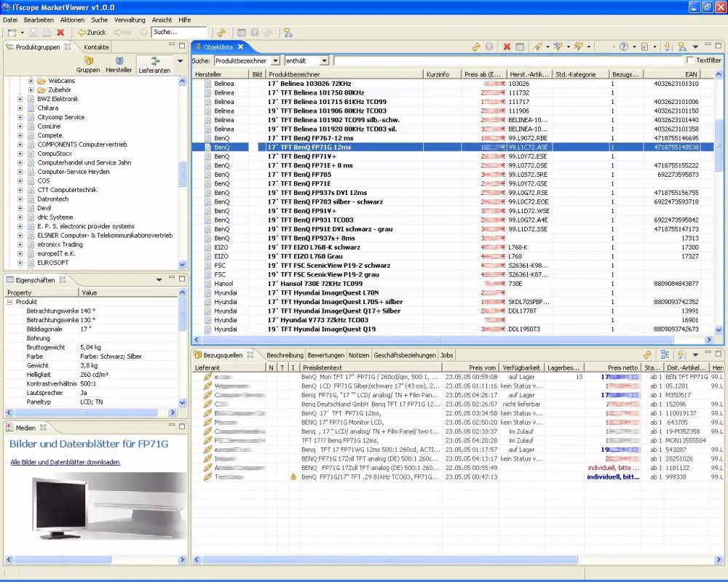
Task: Click the help question mark icon
Action: click(624, 47)
